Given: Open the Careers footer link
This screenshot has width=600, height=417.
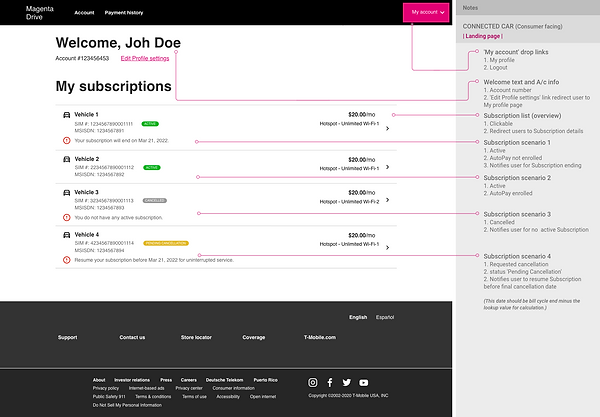Looking at the screenshot, I should [189, 380].
